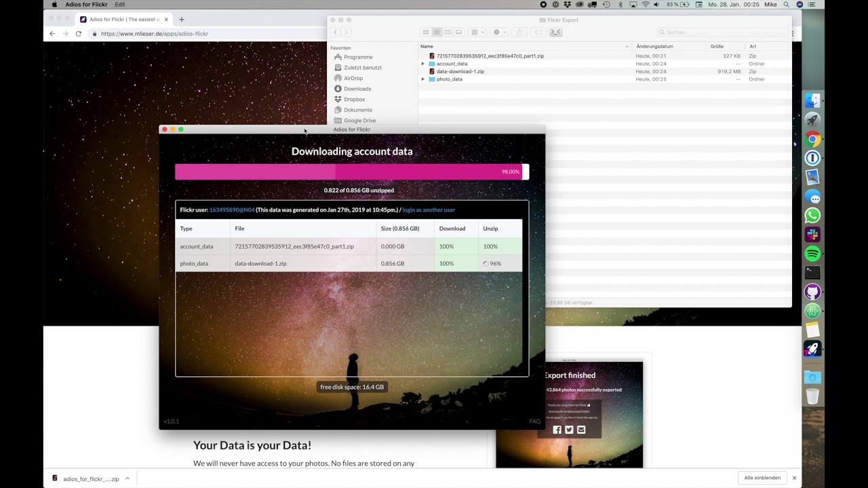Open Spotlight search in menu bar
This screenshot has width=868, height=488.
(786, 4)
